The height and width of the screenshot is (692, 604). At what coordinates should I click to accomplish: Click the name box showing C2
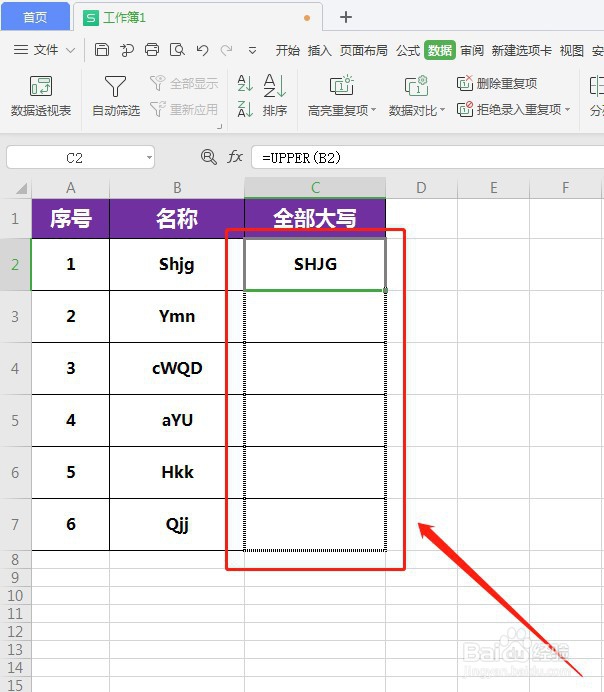click(74, 158)
